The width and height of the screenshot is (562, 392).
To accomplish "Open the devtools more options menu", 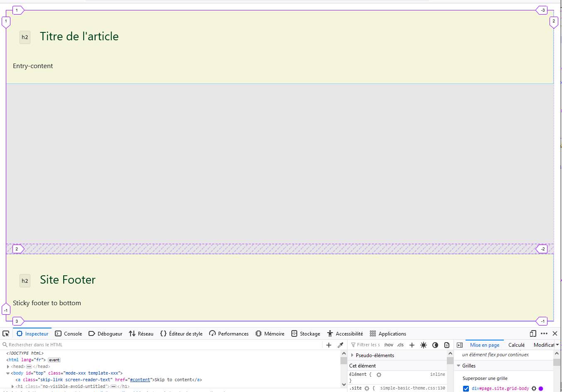I will [x=544, y=333].
